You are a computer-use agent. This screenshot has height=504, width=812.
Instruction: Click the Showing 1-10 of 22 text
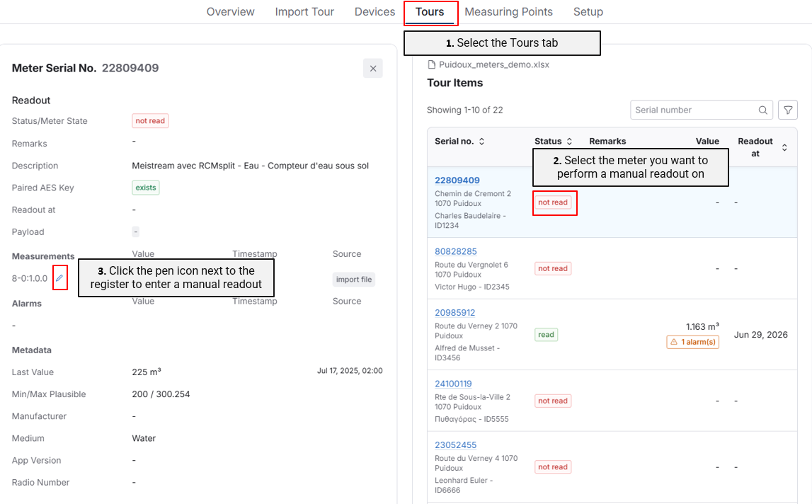point(464,110)
